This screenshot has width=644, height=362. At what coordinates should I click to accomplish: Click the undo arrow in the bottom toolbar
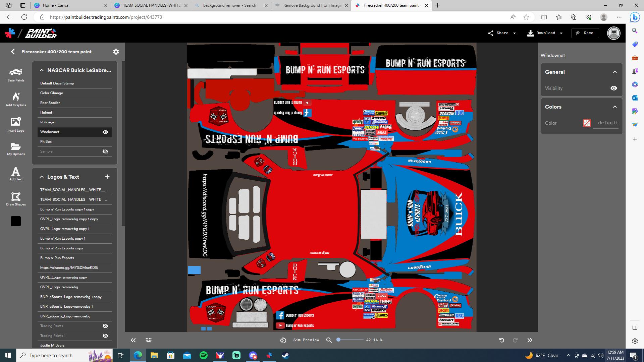(x=501, y=340)
